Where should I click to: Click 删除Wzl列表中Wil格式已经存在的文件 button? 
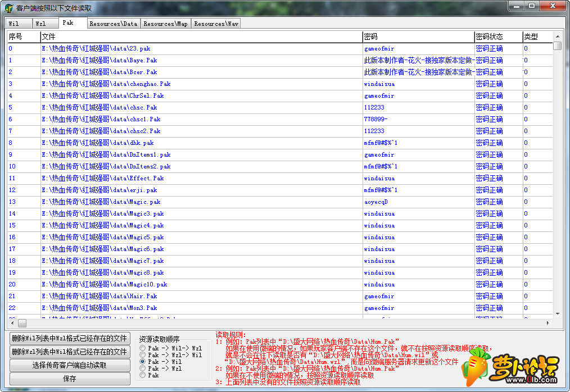[70, 352]
